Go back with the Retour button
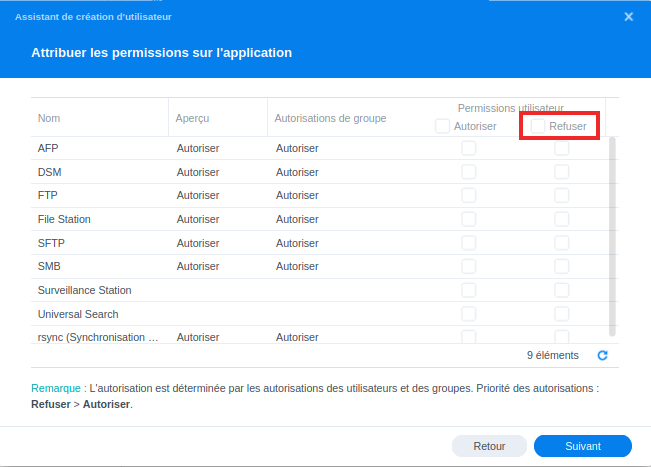651x467 pixels. [x=489, y=446]
